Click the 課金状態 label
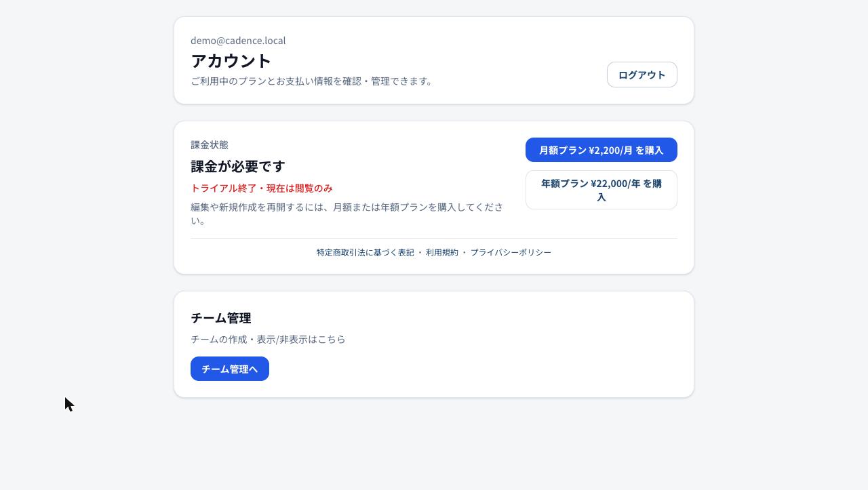The image size is (868, 490). tap(210, 144)
